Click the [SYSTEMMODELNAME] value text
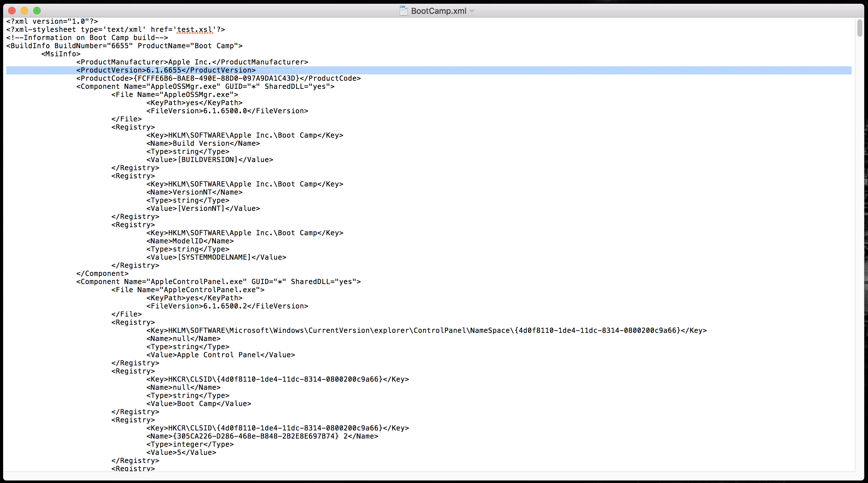Image resolution: width=868 pixels, height=483 pixels. click(x=214, y=257)
